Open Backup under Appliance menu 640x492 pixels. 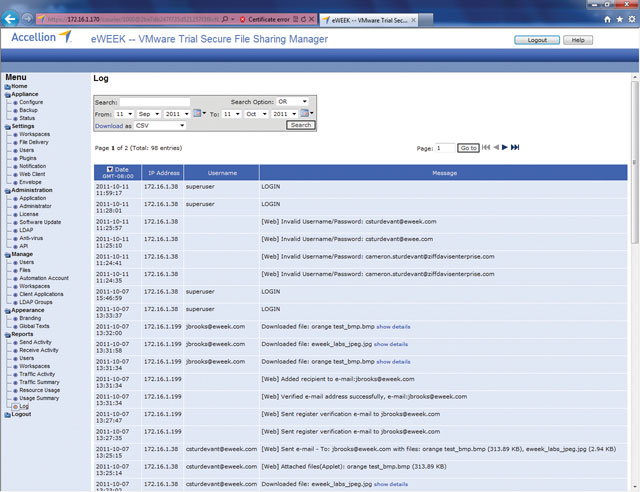[28, 110]
